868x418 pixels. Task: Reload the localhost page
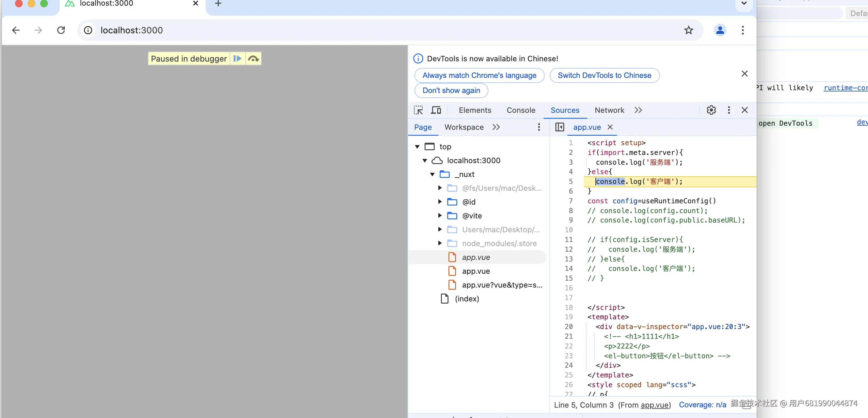[x=61, y=30]
